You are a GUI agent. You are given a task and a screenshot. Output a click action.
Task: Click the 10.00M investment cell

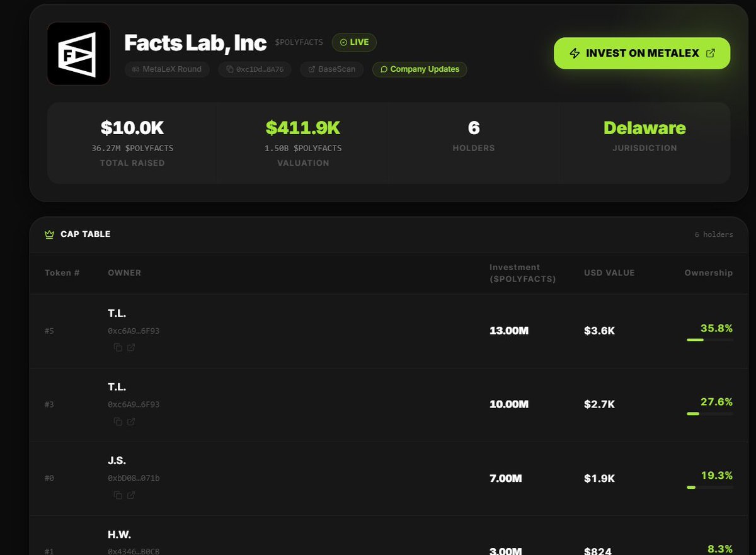[509, 404]
